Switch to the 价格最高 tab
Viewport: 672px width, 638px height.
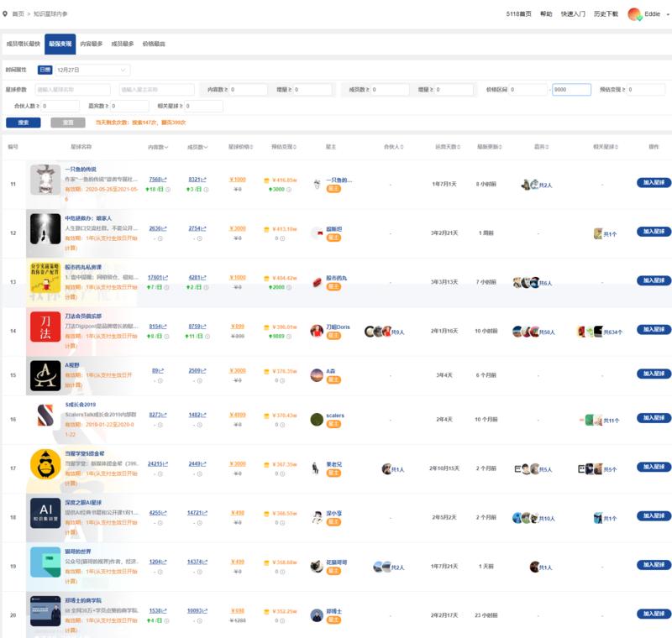tap(154, 43)
